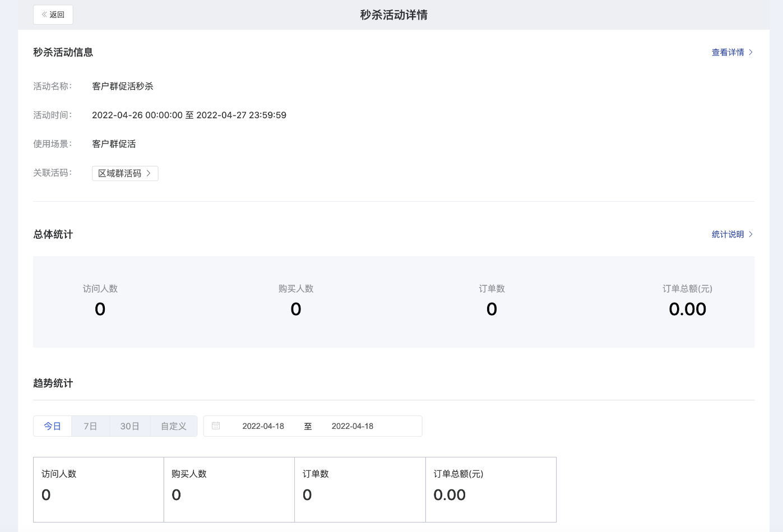Click the end date field after 至

353,426
